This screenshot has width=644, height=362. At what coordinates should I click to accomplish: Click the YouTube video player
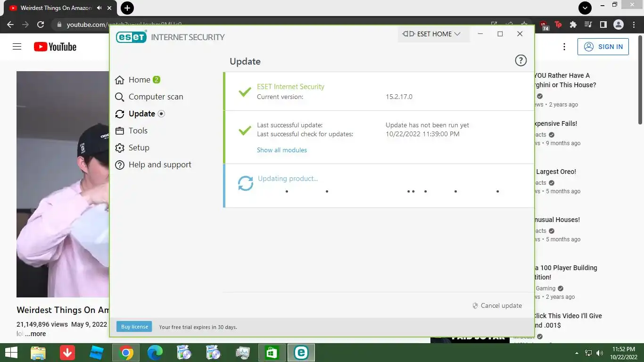[63, 184]
